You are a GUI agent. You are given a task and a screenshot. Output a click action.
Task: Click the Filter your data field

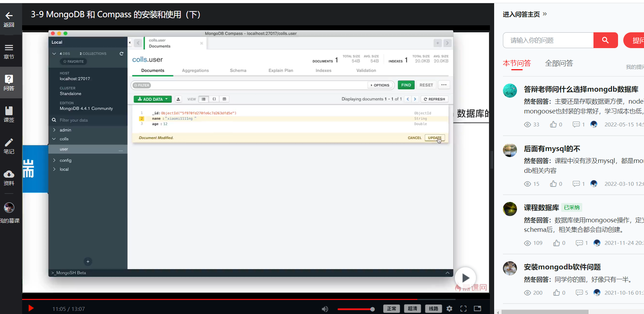point(88,120)
